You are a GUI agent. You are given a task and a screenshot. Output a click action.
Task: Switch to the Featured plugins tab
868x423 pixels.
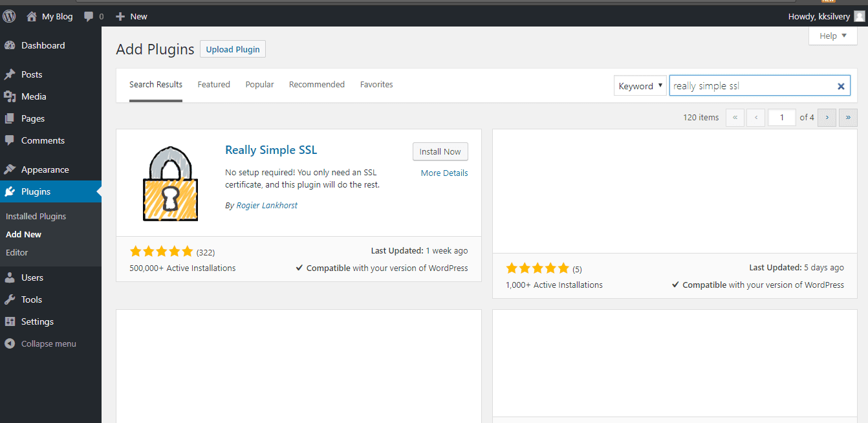[213, 84]
